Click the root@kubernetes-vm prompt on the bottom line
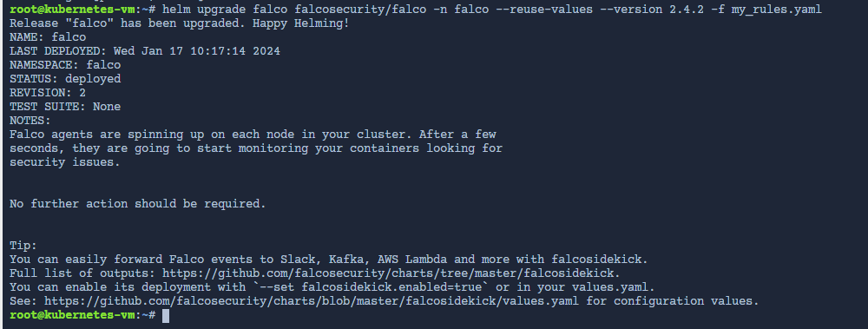 (x=72, y=315)
